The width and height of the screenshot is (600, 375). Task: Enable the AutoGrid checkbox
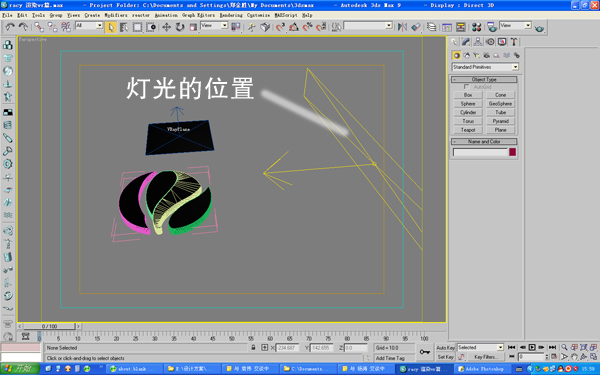466,87
